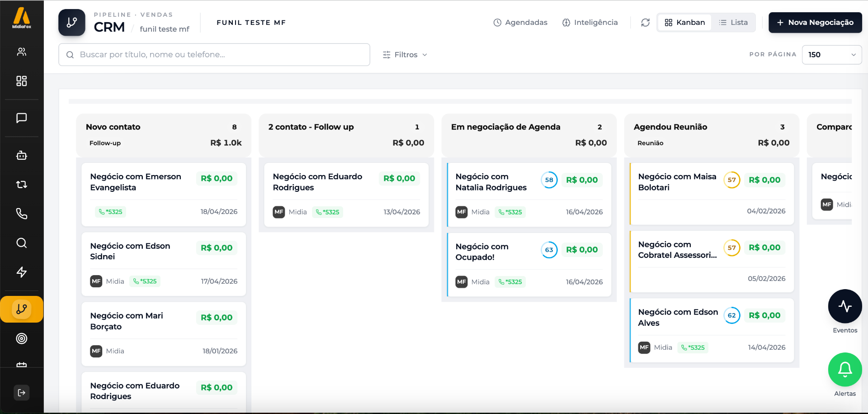The height and width of the screenshot is (414, 868).
Task: Click the pipeline branch icon beside CRM title
Action: tap(72, 22)
